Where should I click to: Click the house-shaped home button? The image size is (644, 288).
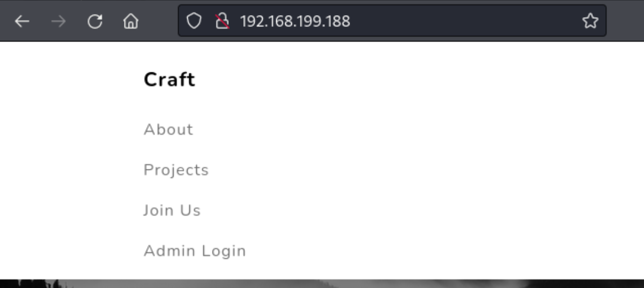(x=131, y=21)
